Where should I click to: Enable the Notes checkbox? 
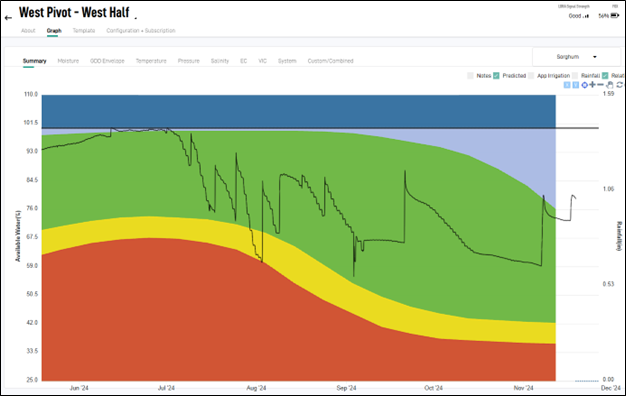(470, 75)
